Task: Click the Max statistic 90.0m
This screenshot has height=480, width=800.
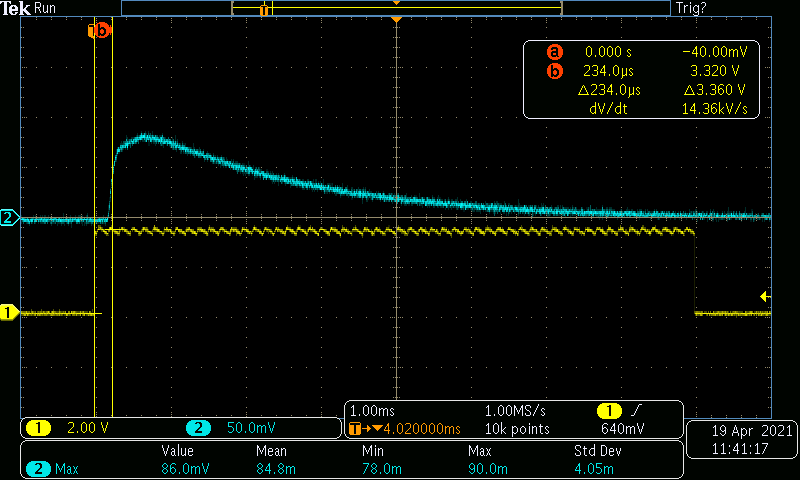Action: [488, 468]
